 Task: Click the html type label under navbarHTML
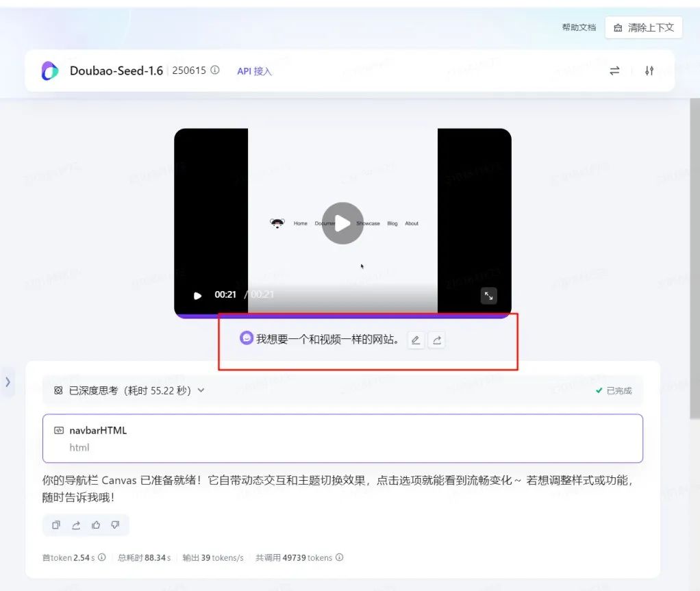tap(79, 447)
